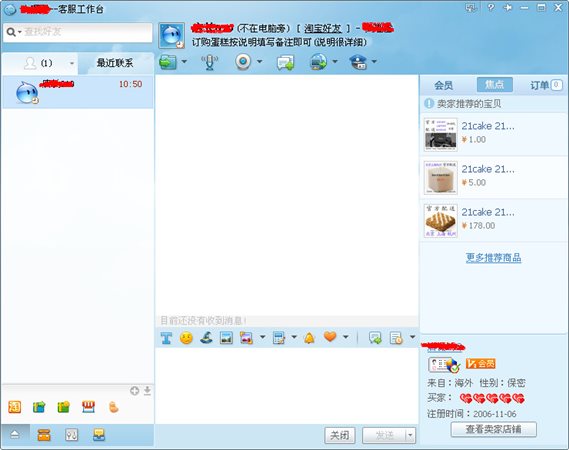Click the gray download arrow icon
This screenshot has height=450, width=569.
point(147,391)
